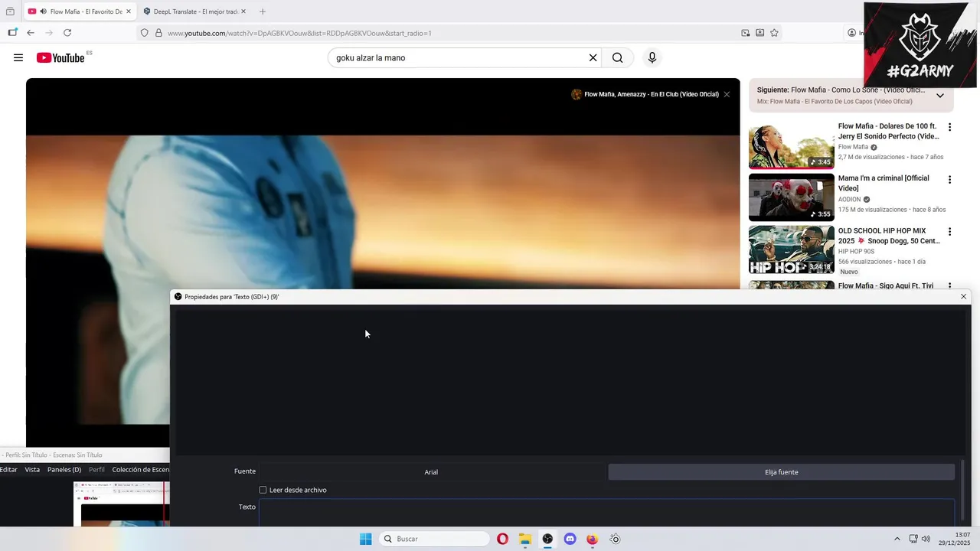Image resolution: width=980 pixels, height=551 pixels.
Task: Open the tab overview icon in title bar
Action: coord(10,11)
